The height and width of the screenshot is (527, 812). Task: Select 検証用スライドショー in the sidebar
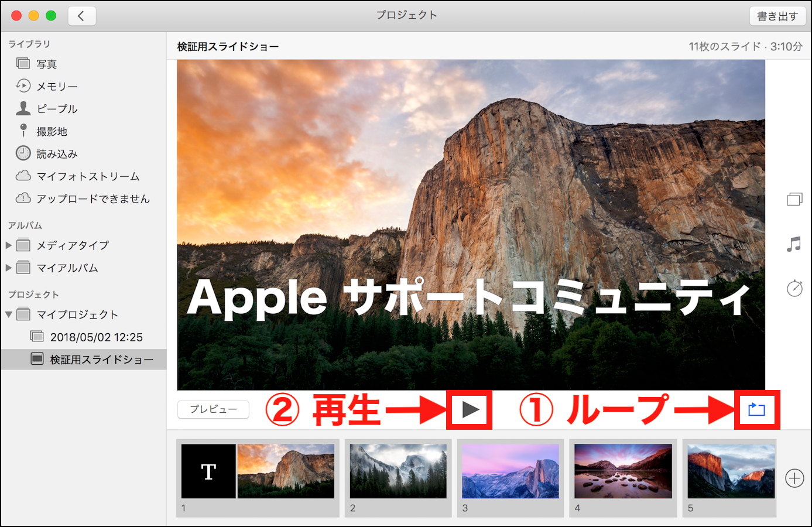pos(84,359)
